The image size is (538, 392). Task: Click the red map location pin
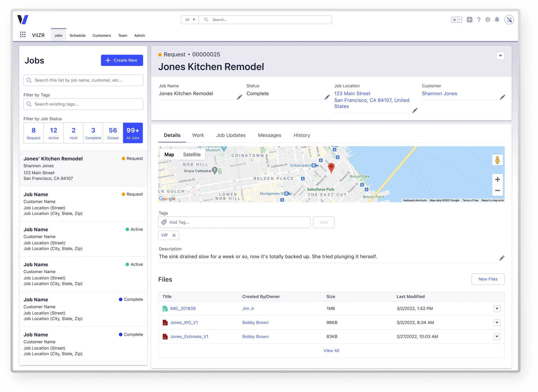[x=331, y=168]
